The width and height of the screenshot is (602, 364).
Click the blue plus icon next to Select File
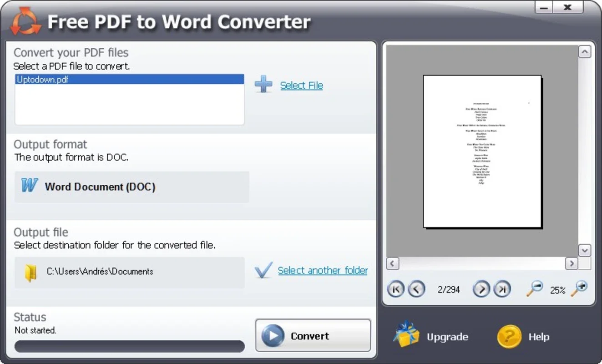click(x=263, y=85)
